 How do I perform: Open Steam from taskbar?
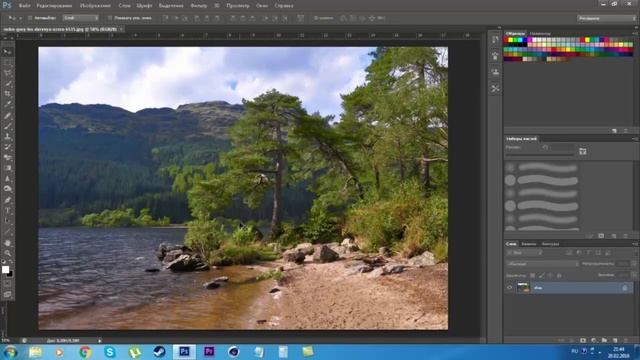click(159, 351)
